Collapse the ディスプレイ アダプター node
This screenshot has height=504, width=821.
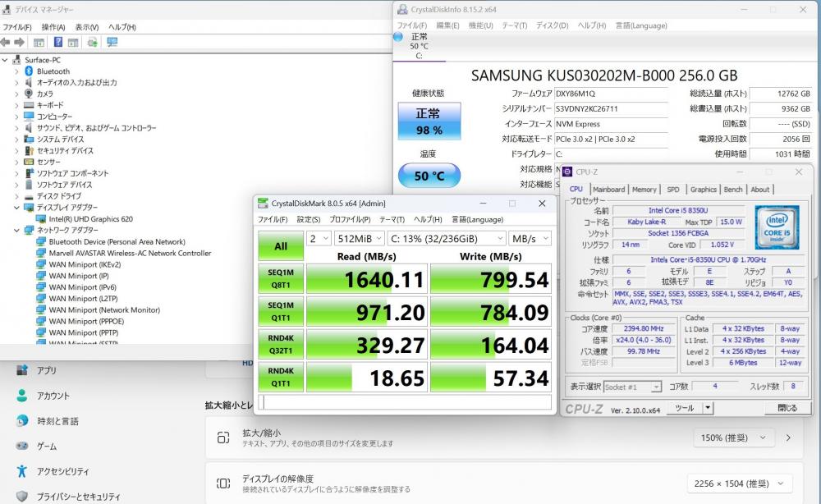tap(16, 208)
